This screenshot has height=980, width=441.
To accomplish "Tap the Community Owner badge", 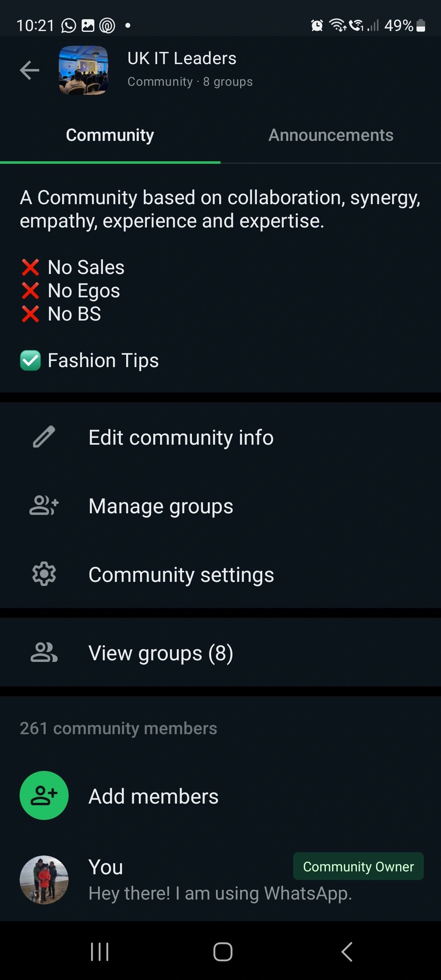I will 359,866.
